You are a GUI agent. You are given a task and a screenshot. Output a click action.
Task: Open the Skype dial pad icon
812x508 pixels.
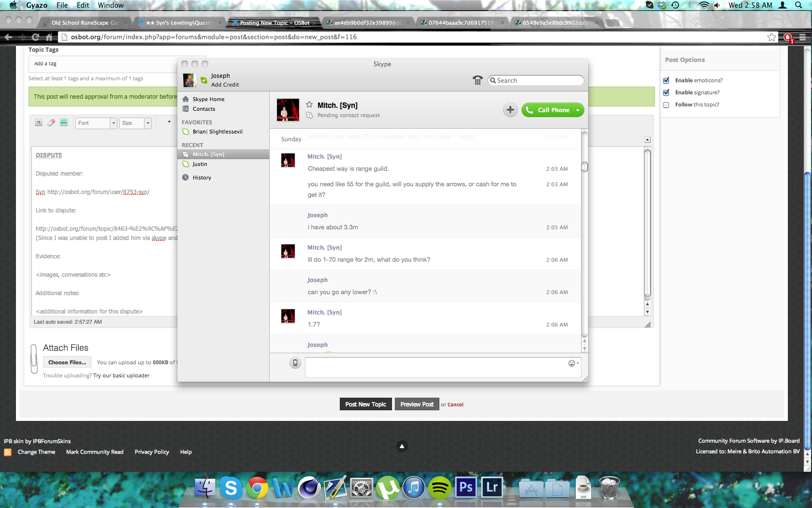click(478, 80)
